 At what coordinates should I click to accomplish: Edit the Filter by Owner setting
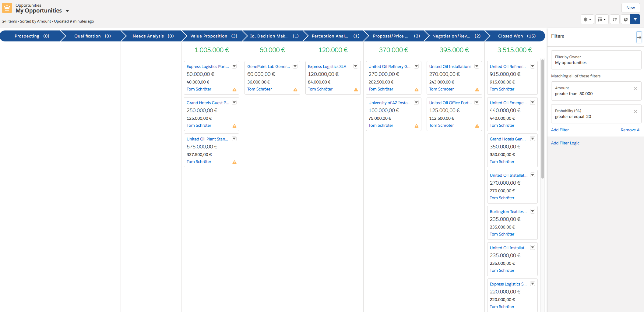(x=596, y=60)
